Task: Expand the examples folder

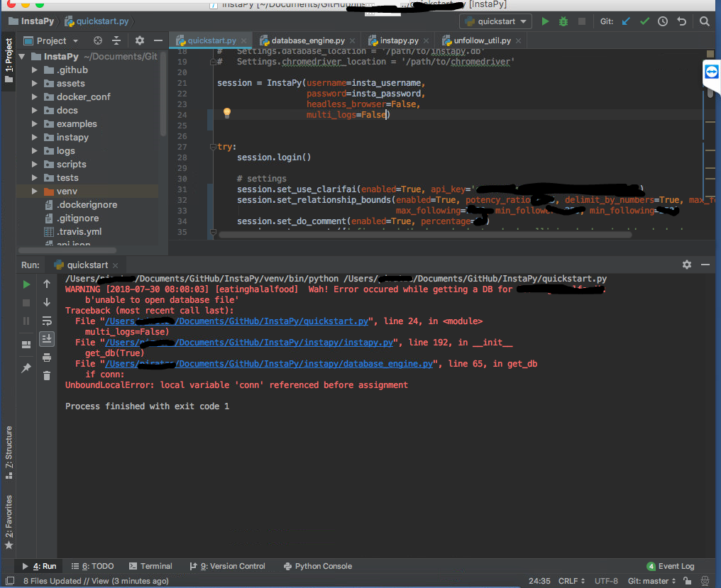Action: click(x=35, y=123)
